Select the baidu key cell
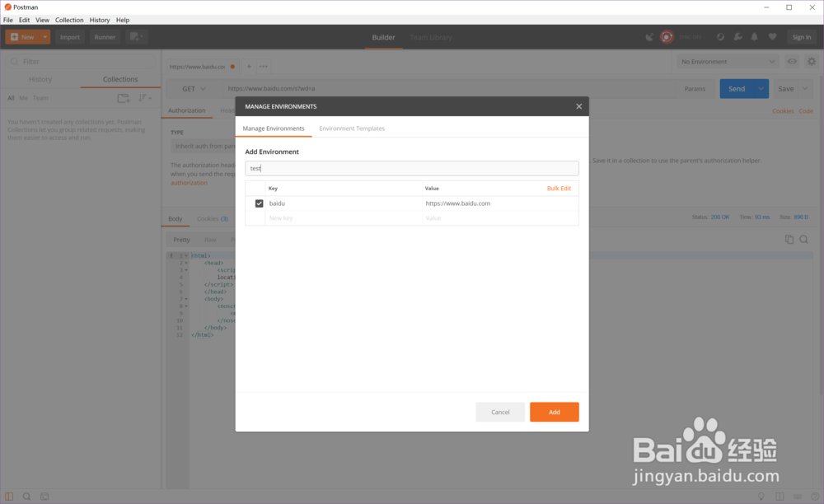This screenshot has width=824, height=504. click(344, 203)
